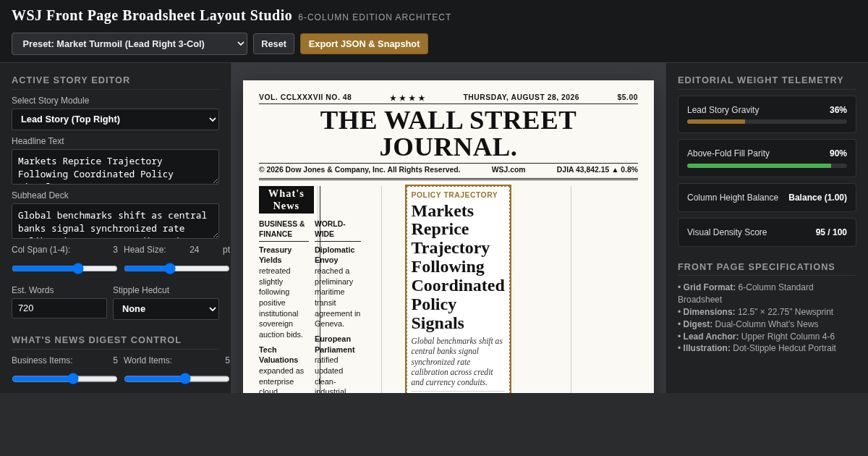The height and width of the screenshot is (456, 868).
Task: Click the Wall Street Journal masthead
Action: 448,133
